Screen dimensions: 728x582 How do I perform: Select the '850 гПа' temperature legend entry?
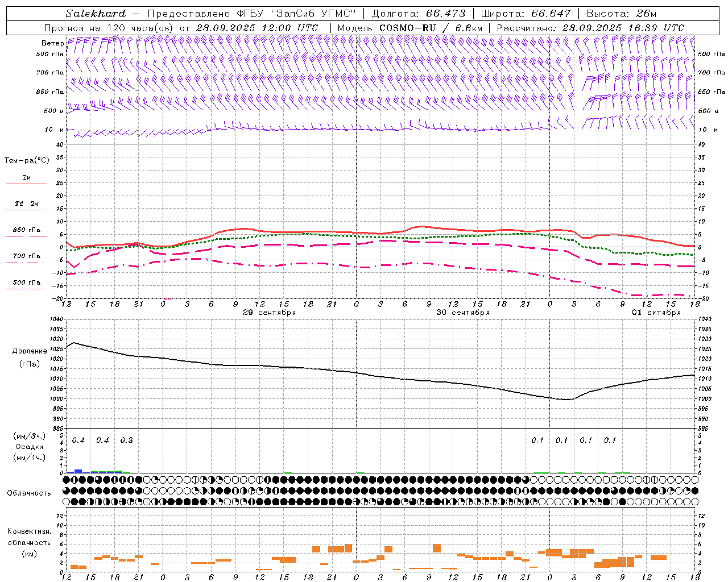point(26,230)
